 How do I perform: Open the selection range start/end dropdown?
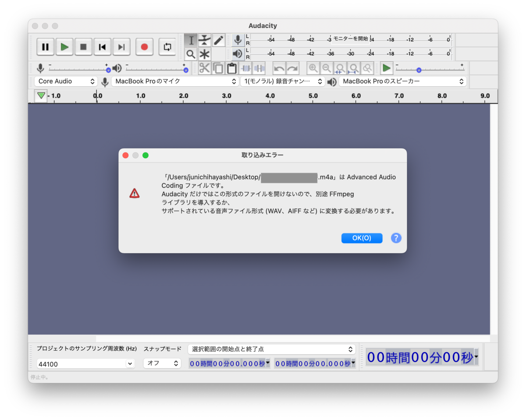(x=271, y=349)
